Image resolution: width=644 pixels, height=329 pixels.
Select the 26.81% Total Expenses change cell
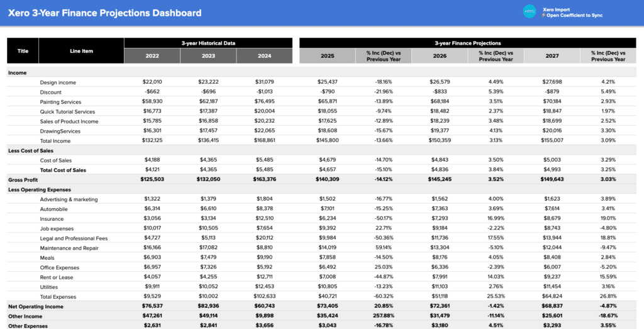click(608, 296)
